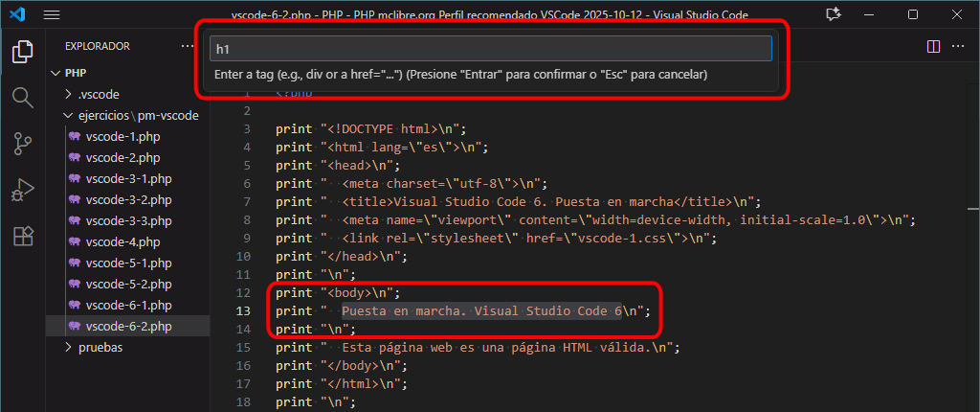980x412 pixels.
Task: Open Explorer panel views and more actions menu
Action: (x=187, y=46)
